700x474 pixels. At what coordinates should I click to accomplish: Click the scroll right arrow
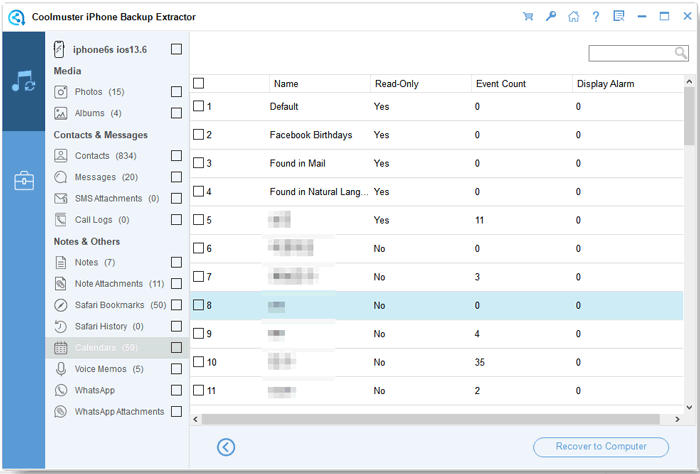tap(677, 419)
